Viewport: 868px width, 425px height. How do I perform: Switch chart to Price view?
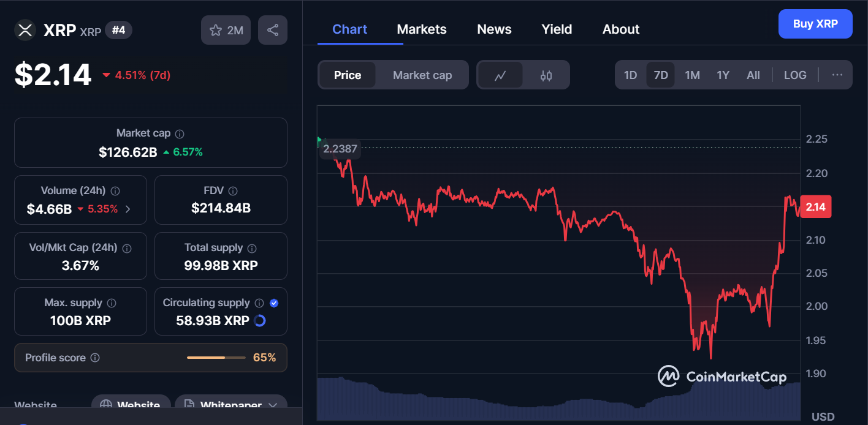point(348,75)
